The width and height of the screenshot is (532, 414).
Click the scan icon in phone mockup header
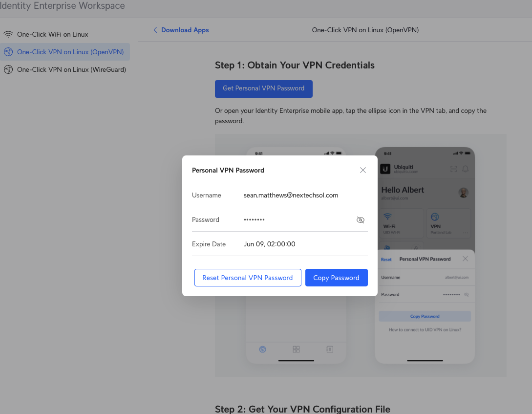454,169
